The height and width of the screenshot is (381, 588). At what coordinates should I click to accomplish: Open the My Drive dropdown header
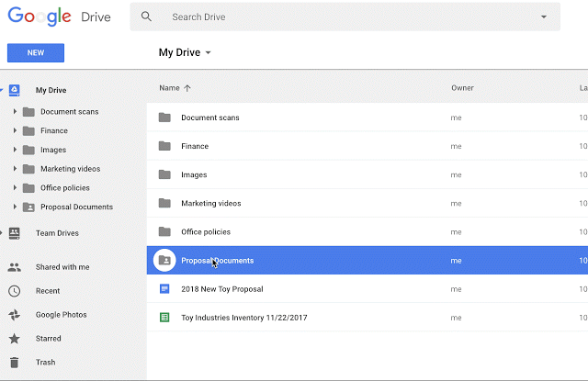coord(185,52)
